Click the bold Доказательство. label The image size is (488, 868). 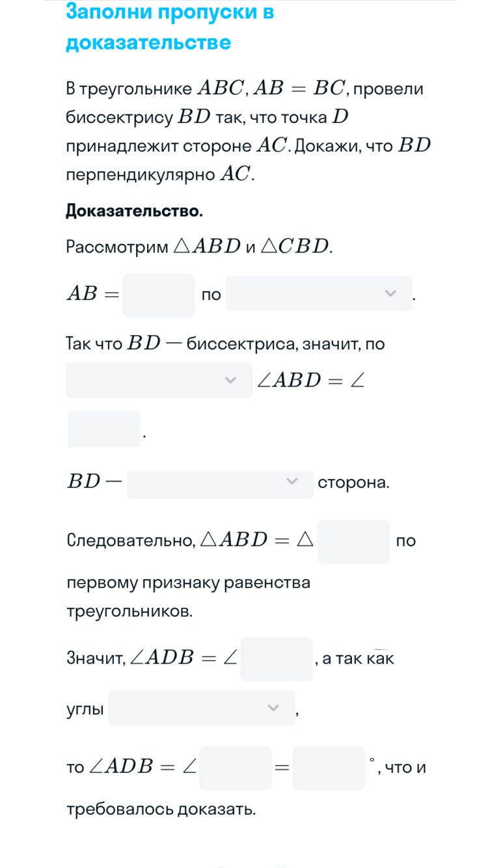pos(135,211)
